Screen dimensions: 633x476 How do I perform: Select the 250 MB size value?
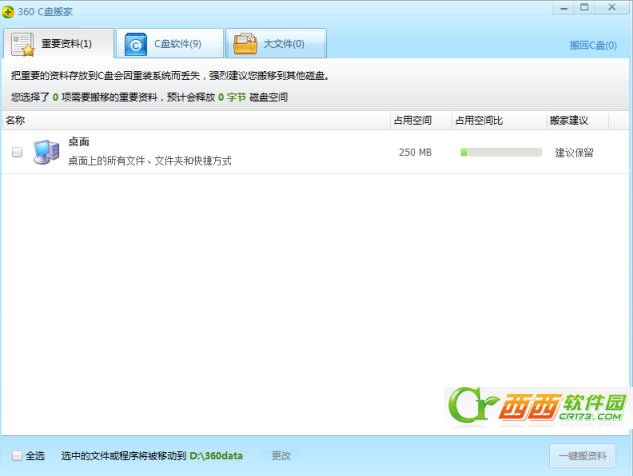click(x=415, y=152)
